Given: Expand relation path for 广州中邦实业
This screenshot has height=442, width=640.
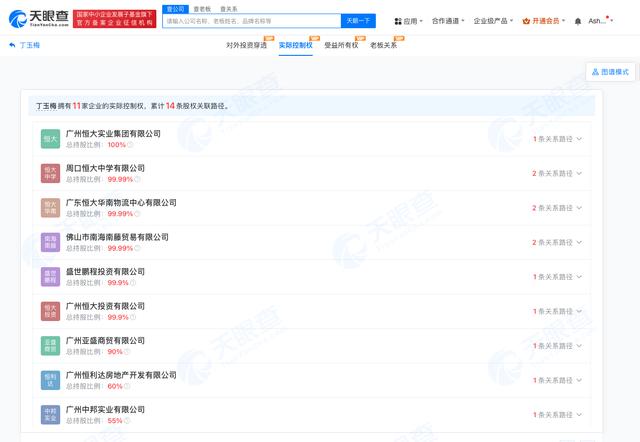Looking at the screenshot, I should [557, 415].
